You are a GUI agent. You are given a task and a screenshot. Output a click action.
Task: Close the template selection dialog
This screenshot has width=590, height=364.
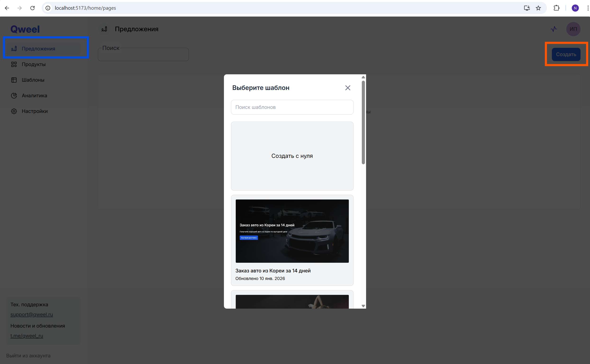coord(348,88)
